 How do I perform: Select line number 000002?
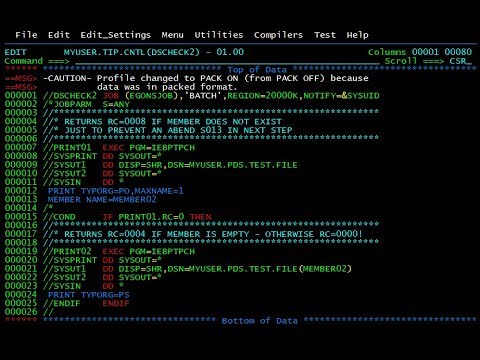(x=21, y=104)
